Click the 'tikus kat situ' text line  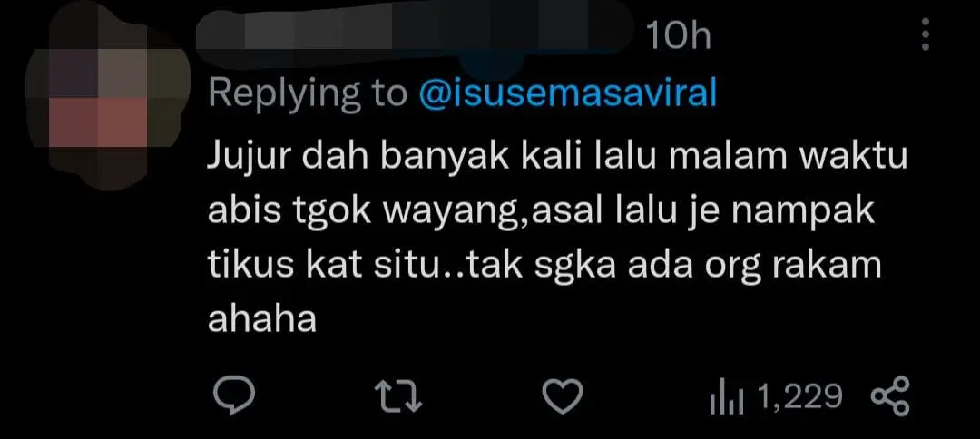pyautogui.click(x=544, y=266)
